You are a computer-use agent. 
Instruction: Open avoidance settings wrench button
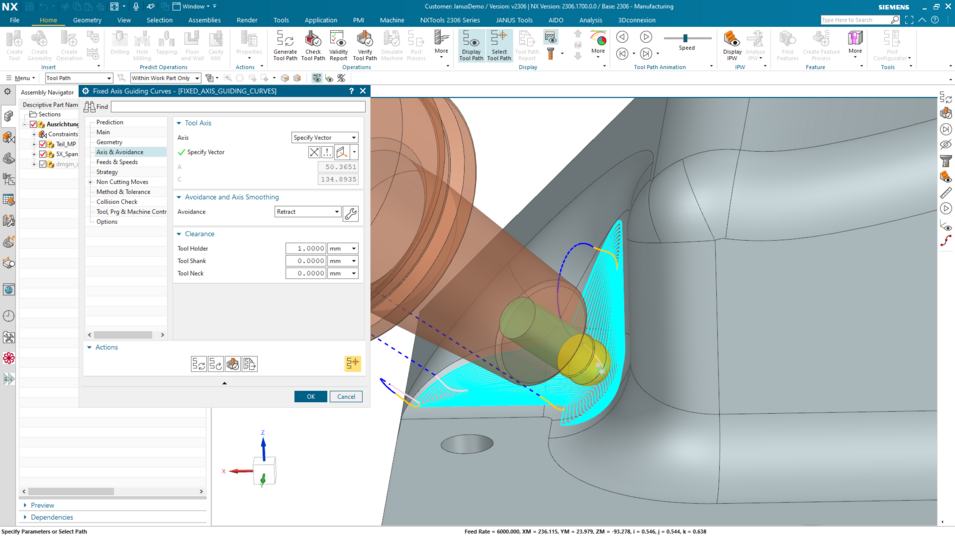coord(351,214)
